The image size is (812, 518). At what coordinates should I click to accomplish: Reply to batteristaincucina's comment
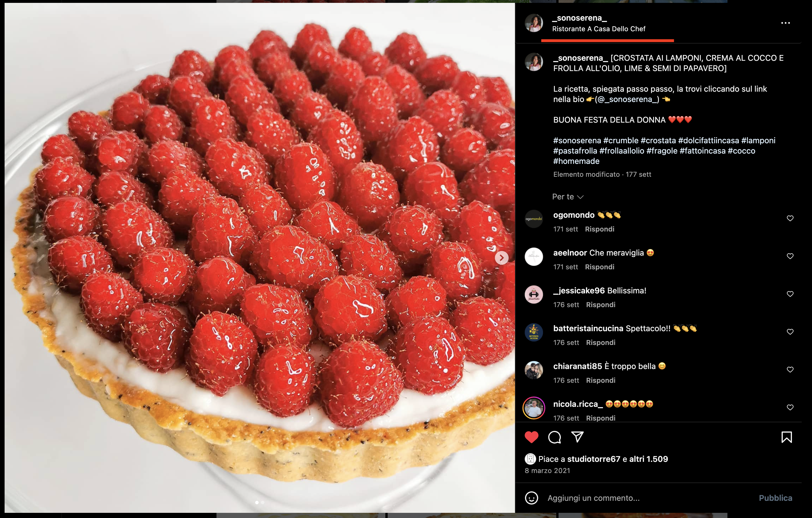(x=601, y=342)
